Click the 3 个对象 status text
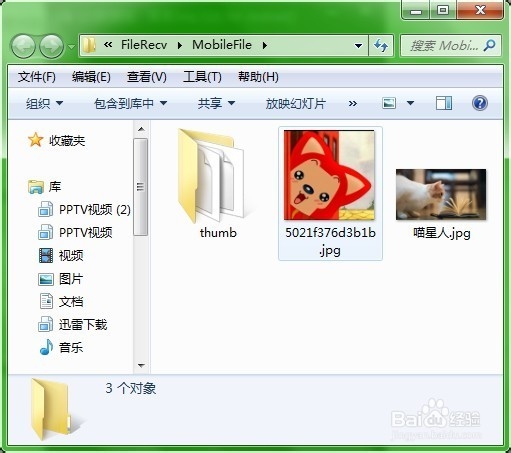 coord(131,388)
